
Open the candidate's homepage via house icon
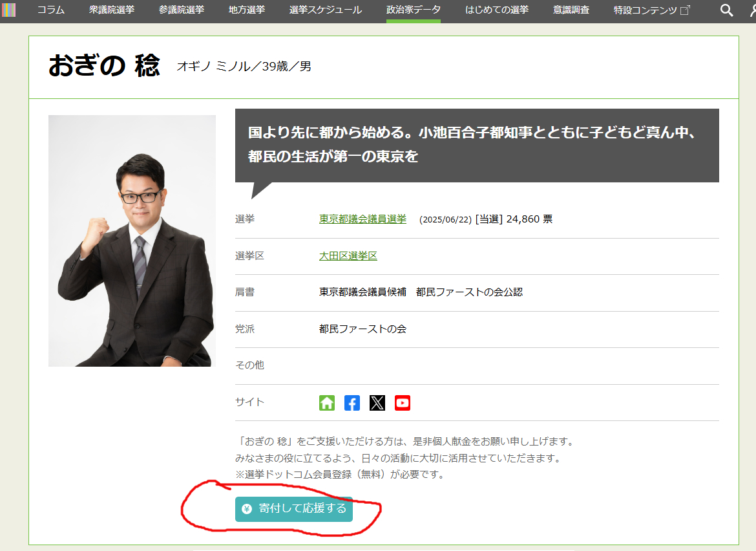coord(327,403)
